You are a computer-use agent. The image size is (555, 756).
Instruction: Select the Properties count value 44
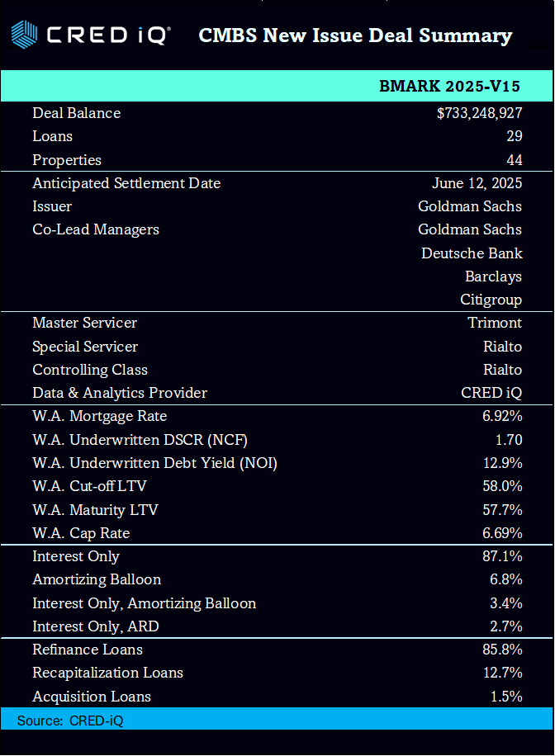click(514, 160)
